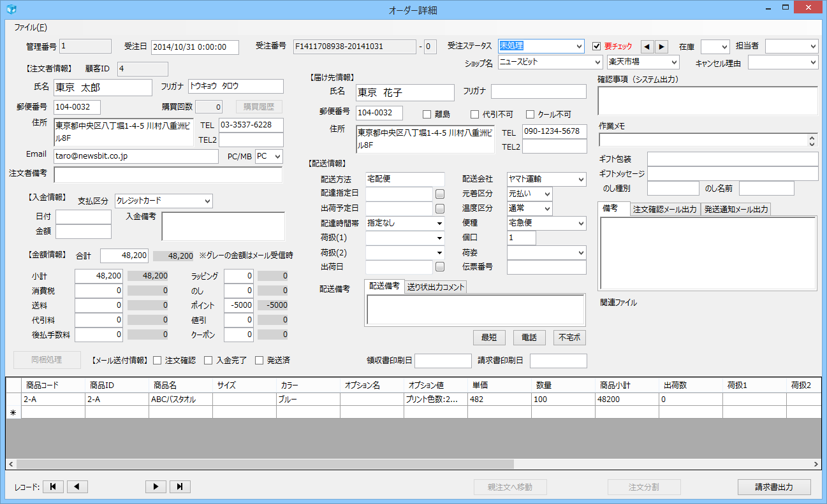Click the recipient 氏名 field 東京 花子
Screen dimensions: 827x504
tap(405, 92)
